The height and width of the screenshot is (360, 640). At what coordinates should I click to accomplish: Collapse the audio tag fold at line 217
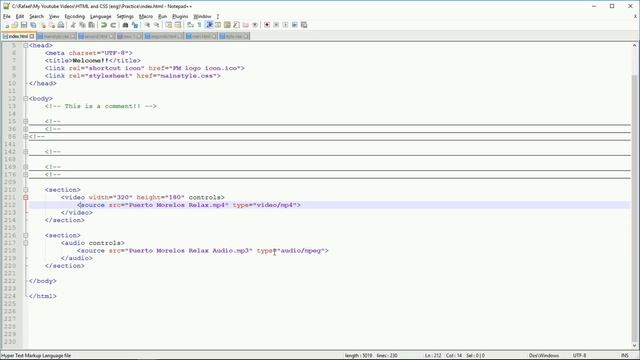pos(26,243)
